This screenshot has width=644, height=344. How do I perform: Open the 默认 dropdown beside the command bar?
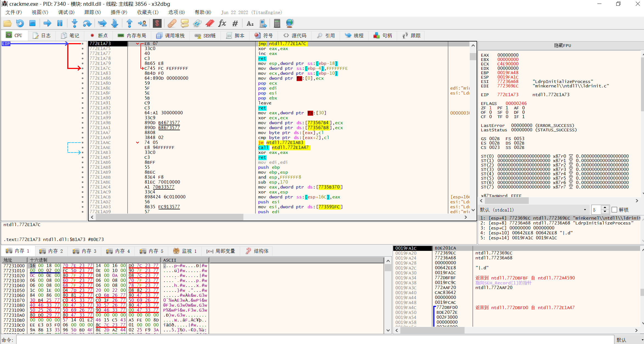[629, 340]
